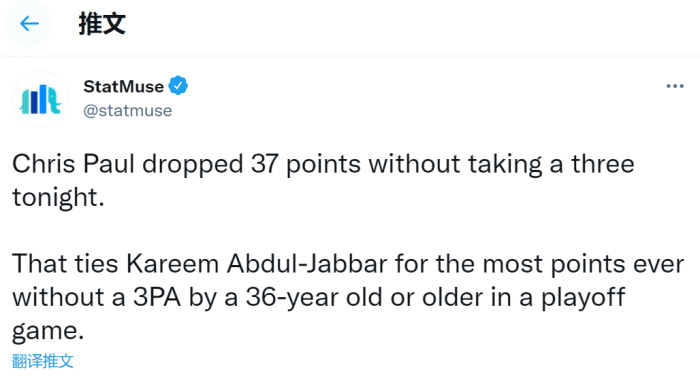Click the term 3PA in tweet
This screenshot has height=384, width=700.
(x=157, y=297)
